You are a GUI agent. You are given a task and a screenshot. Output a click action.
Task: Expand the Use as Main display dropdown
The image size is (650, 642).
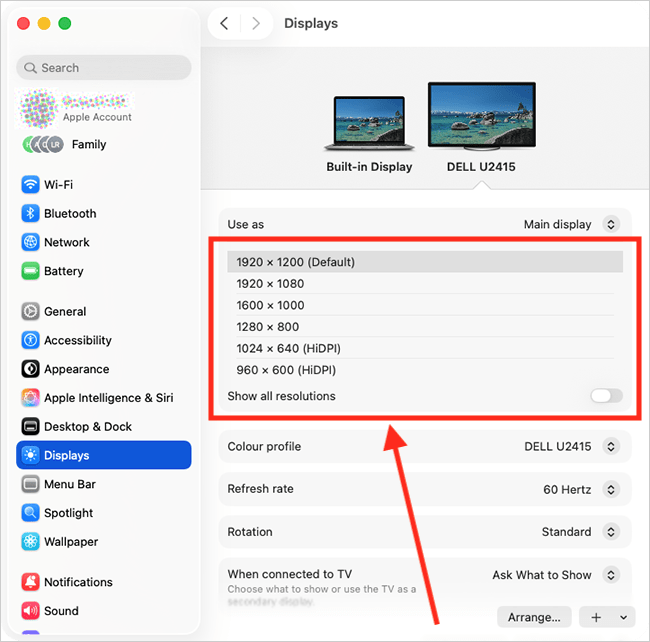(611, 225)
